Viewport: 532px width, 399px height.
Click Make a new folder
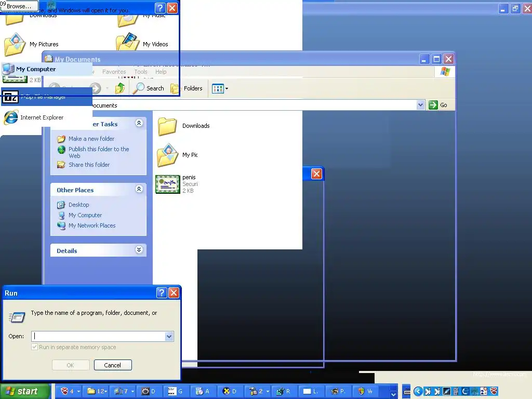coord(91,138)
